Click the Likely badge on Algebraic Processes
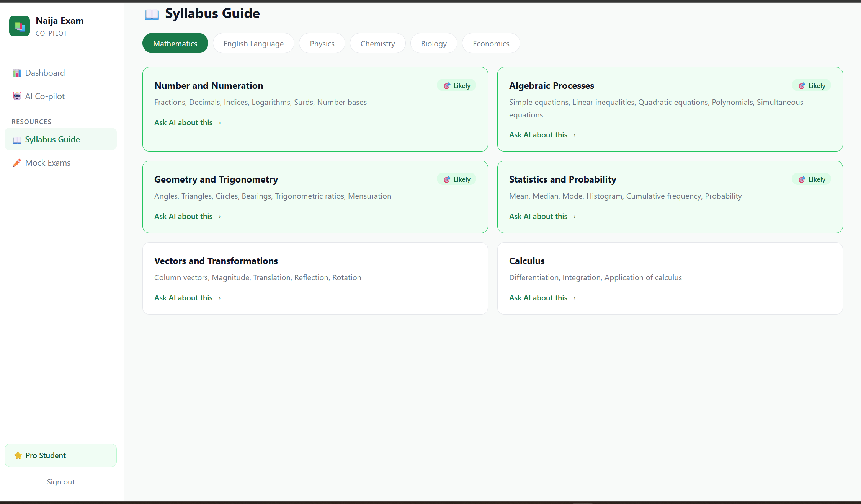Image resolution: width=861 pixels, height=504 pixels. 811,86
